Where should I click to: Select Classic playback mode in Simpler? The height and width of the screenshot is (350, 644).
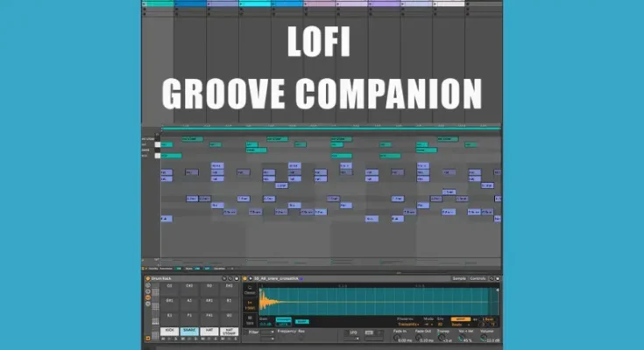click(x=250, y=288)
